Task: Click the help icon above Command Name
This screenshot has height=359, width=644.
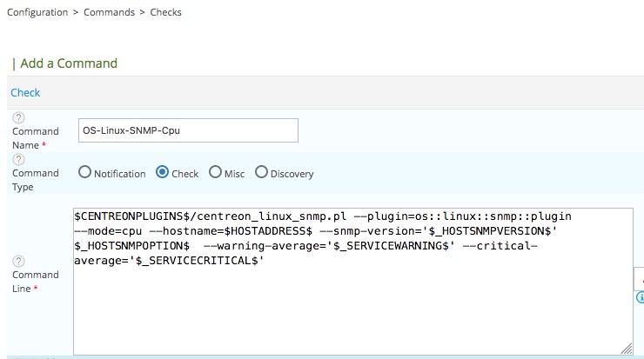Action: [18, 118]
